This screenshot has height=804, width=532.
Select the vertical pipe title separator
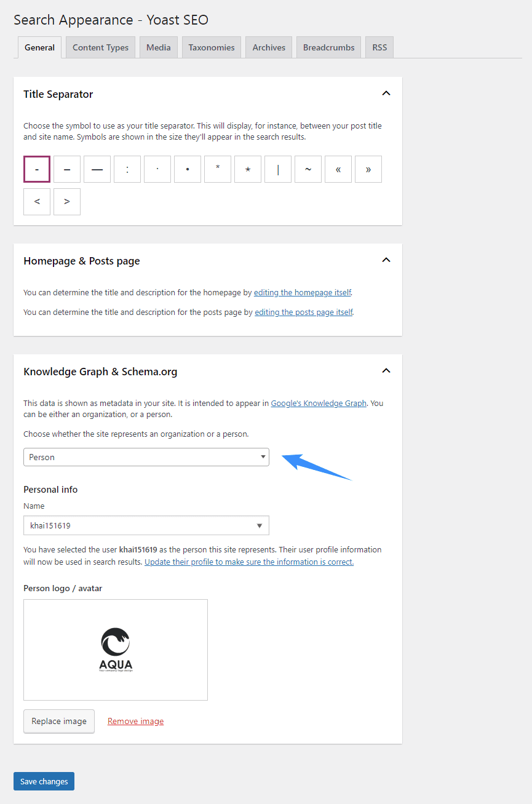(x=278, y=169)
